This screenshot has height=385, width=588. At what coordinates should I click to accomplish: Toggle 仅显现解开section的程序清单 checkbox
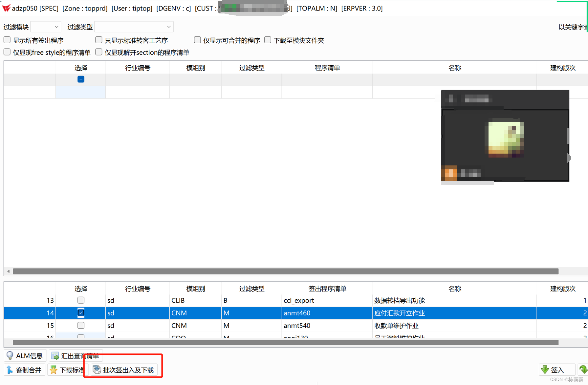(98, 52)
